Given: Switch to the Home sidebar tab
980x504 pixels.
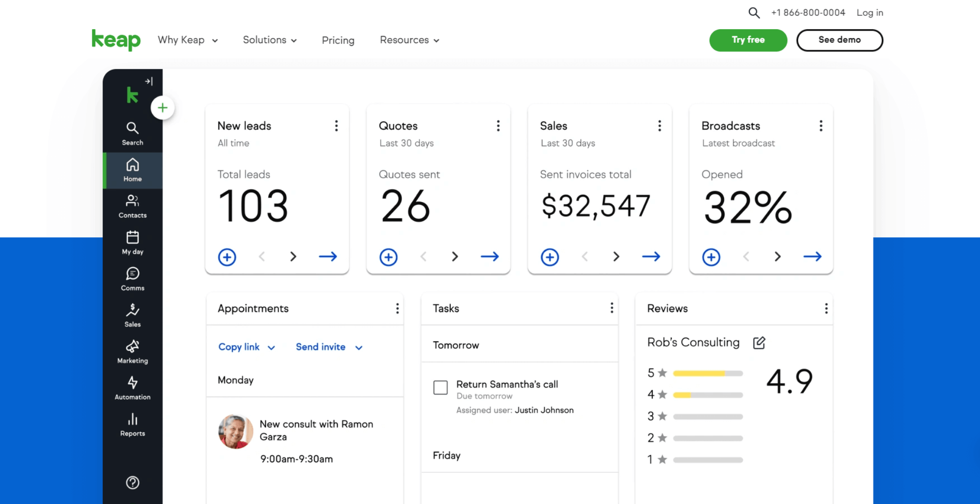Looking at the screenshot, I should pyautogui.click(x=132, y=170).
